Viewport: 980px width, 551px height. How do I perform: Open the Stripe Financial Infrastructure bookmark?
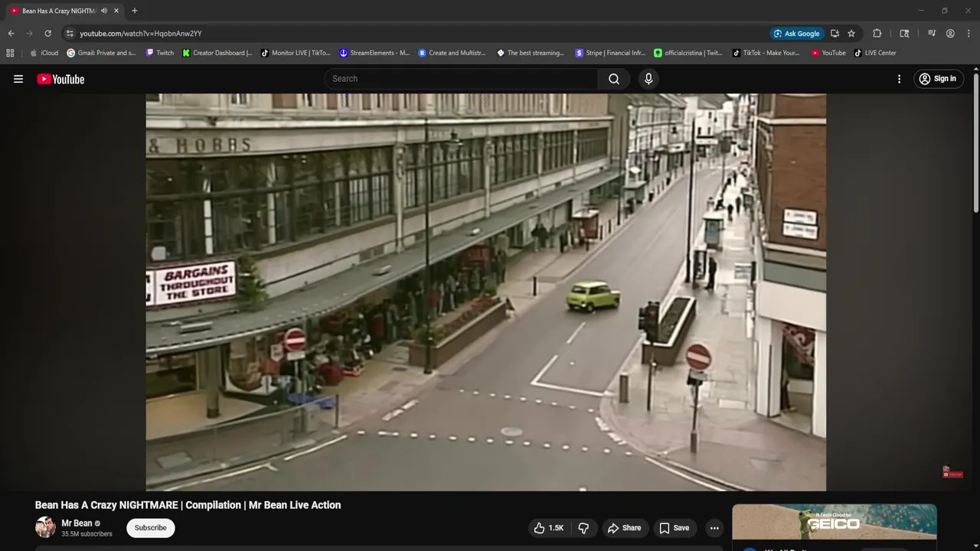click(610, 53)
